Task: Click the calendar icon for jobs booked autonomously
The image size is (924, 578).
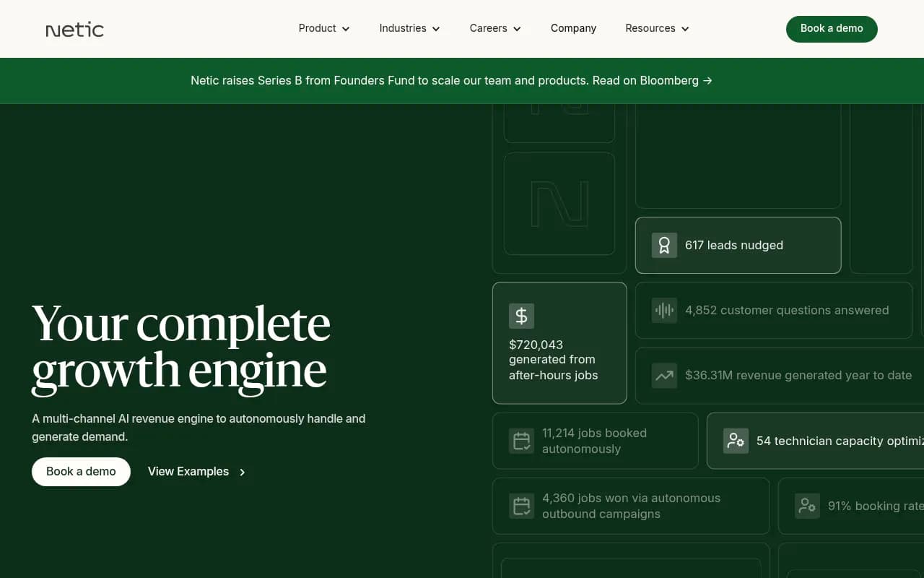Action: (x=521, y=441)
